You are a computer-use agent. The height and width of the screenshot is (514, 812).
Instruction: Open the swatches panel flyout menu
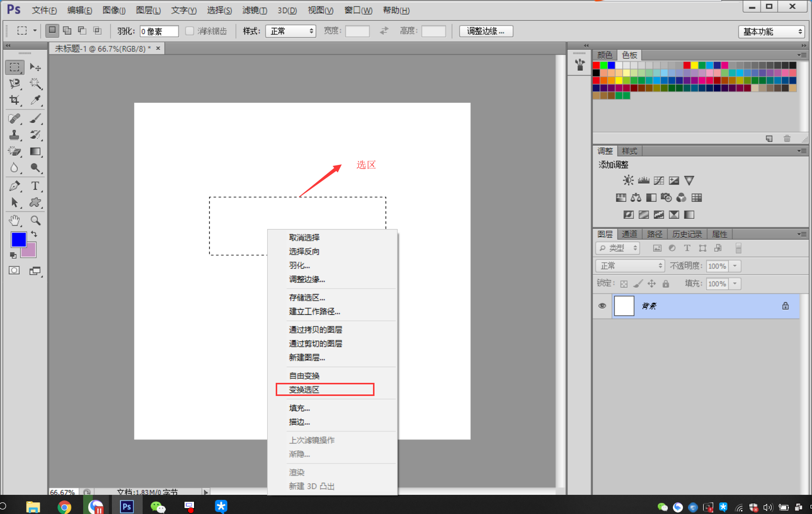802,55
